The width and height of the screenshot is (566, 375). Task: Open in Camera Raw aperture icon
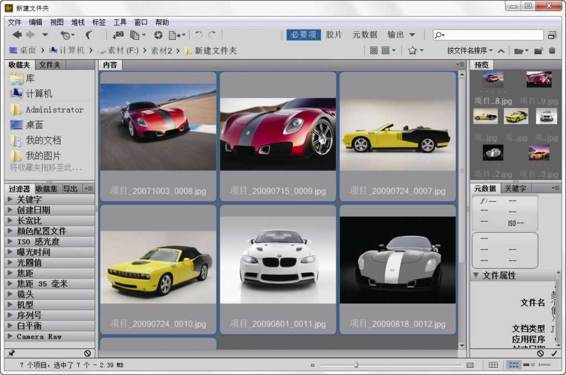tap(158, 35)
